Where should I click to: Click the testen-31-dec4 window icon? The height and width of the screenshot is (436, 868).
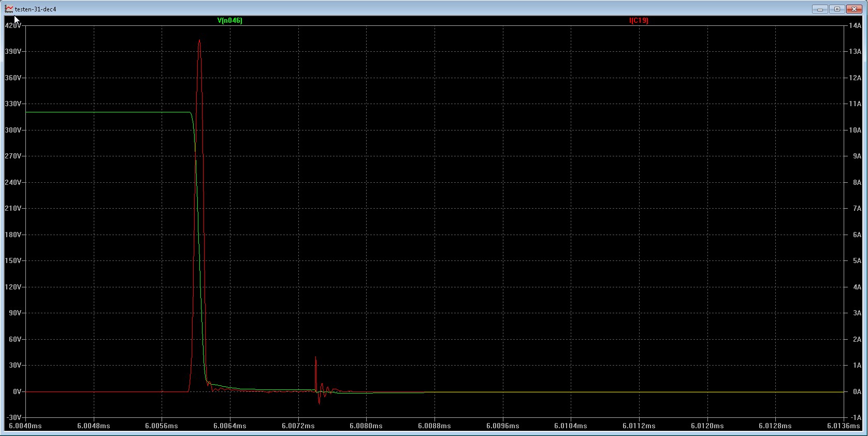(9, 9)
